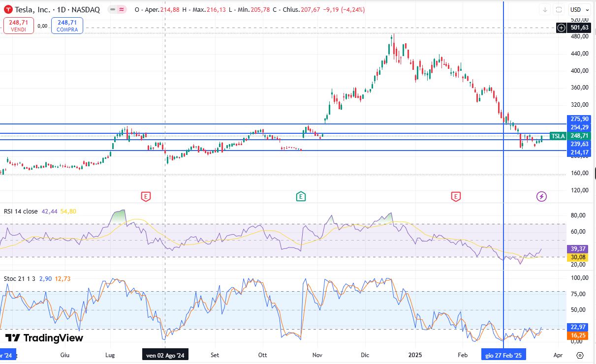Click the purple lightning event icon

541,197
